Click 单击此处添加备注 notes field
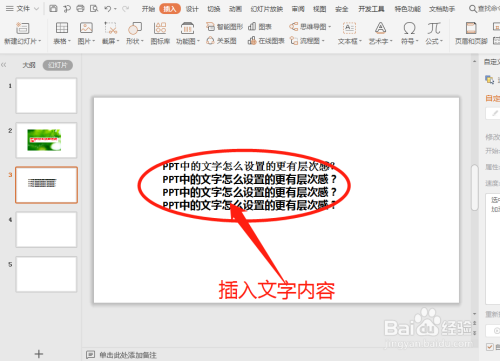The width and height of the screenshot is (500, 361). coord(128,355)
